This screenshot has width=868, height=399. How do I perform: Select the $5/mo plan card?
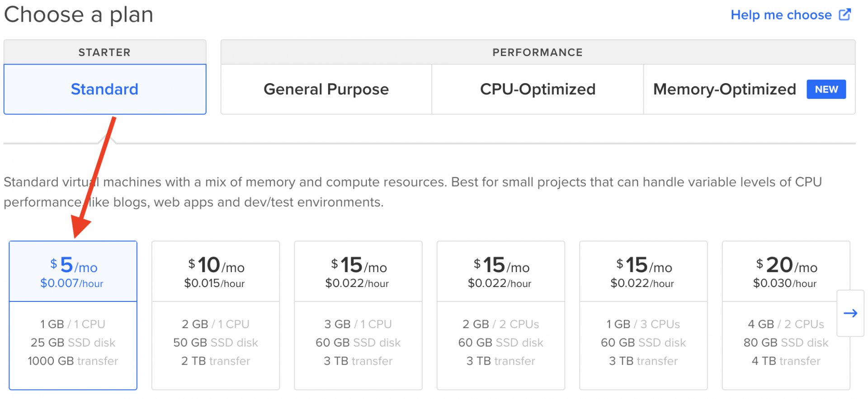[x=73, y=315]
